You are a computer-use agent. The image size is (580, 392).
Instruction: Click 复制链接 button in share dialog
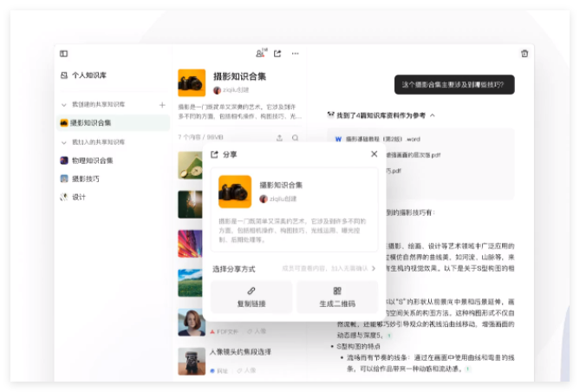click(x=251, y=297)
